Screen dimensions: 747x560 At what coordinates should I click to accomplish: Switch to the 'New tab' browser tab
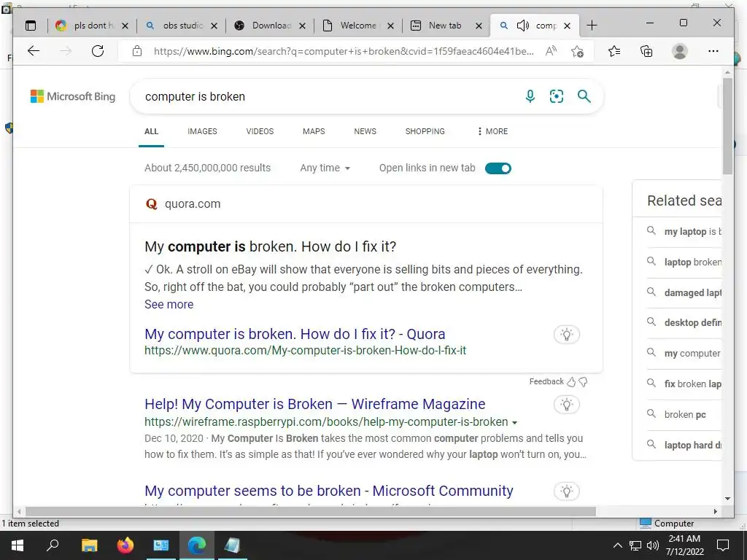446,26
